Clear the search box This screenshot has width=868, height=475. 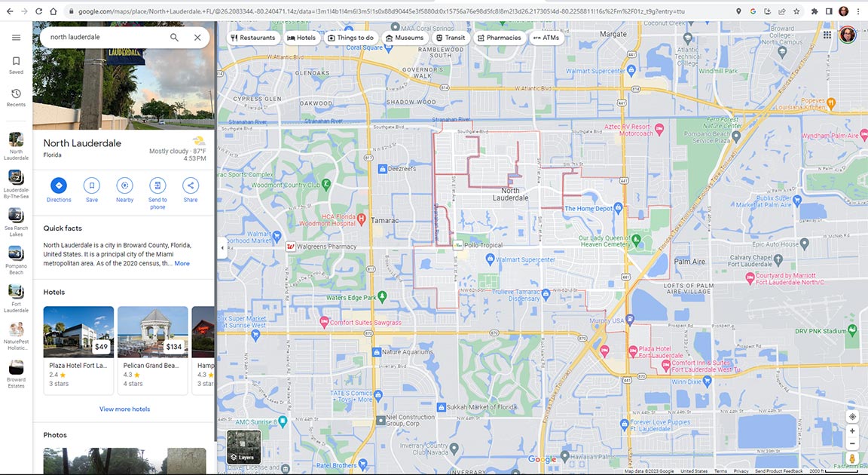tap(197, 36)
